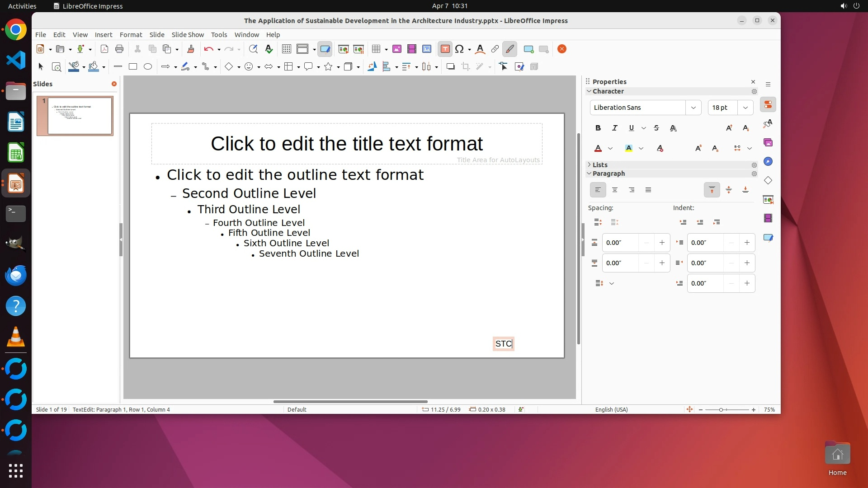
Task: Open the font name dropdown list
Action: point(693,108)
